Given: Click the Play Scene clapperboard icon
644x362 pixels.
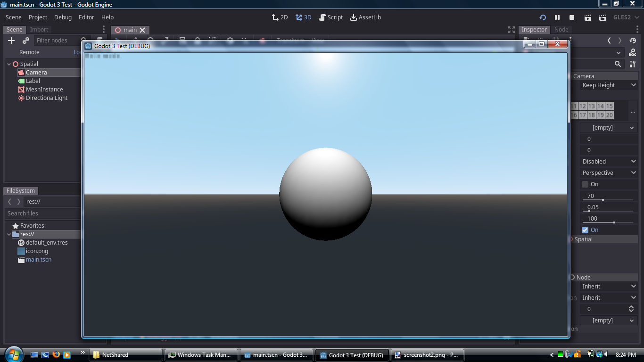Looking at the screenshot, I should tap(587, 17).
